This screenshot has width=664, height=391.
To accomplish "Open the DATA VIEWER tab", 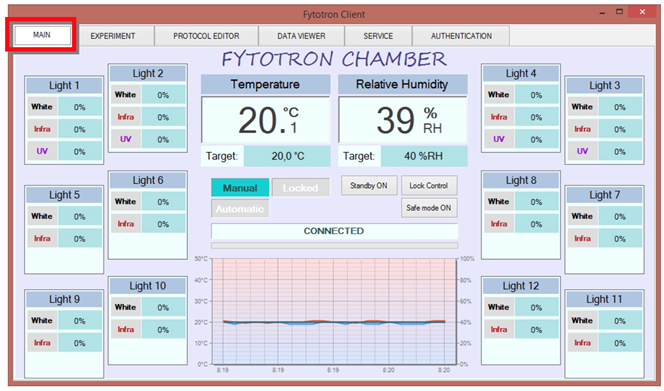I will [301, 36].
